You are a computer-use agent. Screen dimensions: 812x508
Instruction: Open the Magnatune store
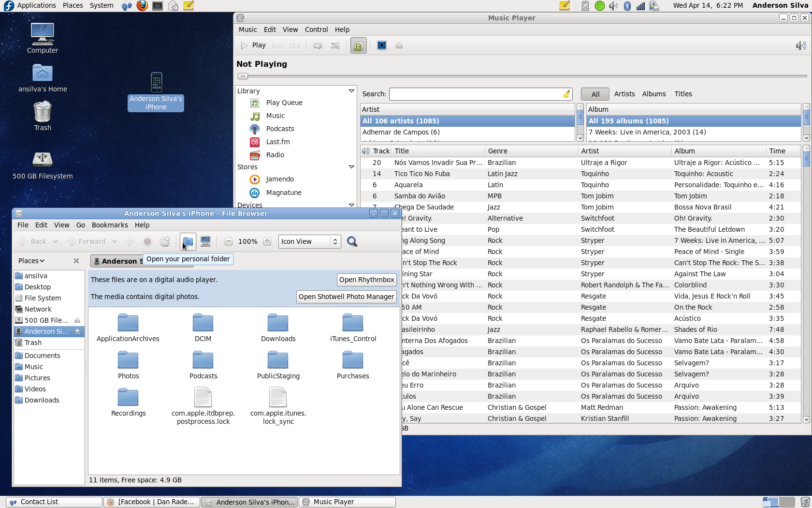[x=283, y=193]
